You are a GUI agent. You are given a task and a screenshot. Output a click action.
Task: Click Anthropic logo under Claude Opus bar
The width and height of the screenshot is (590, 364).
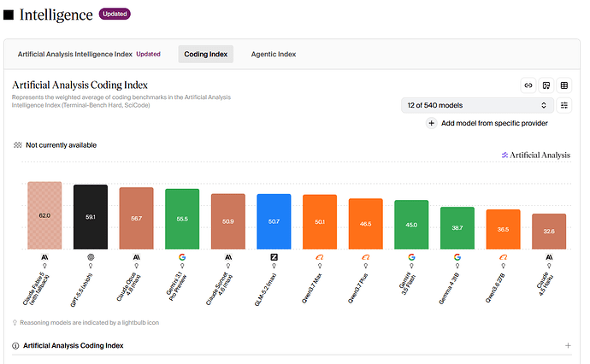point(137,257)
